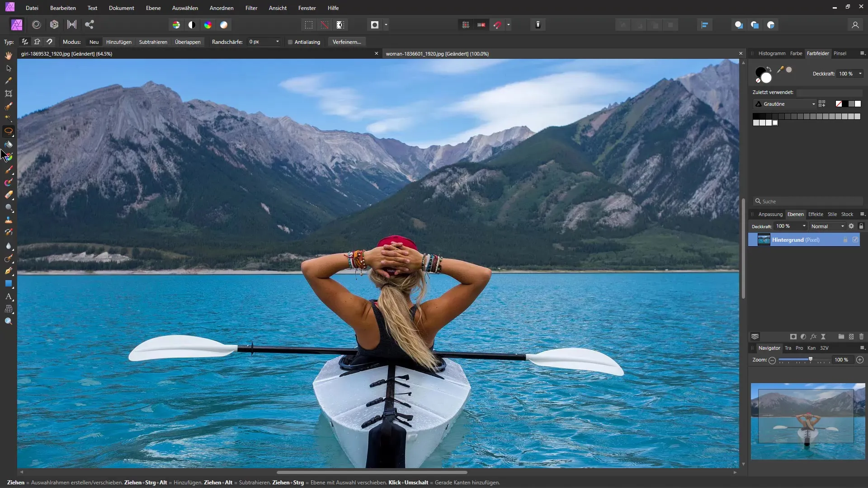The width and height of the screenshot is (868, 488).
Task: Toggle layer visibility for Hintergrund
Action: pos(856,239)
